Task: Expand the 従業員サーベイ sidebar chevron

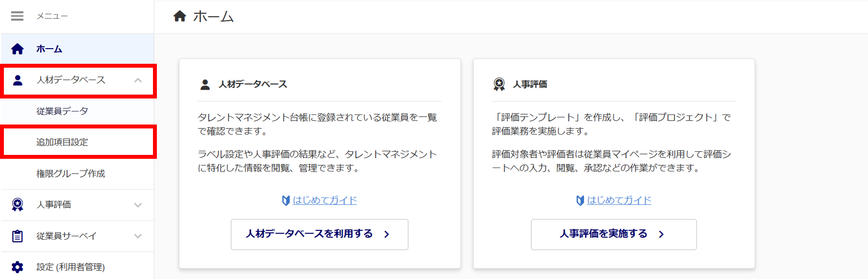Action: click(138, 236)
